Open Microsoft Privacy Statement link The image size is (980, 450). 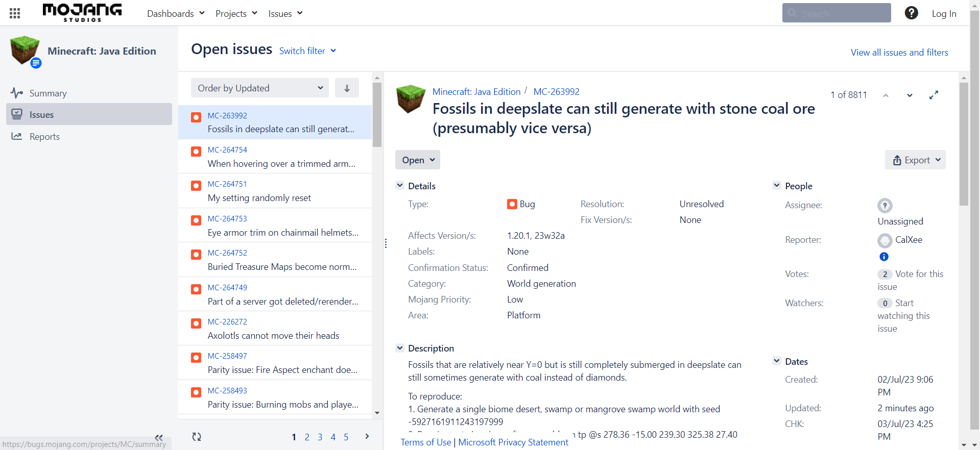point(513,442)
